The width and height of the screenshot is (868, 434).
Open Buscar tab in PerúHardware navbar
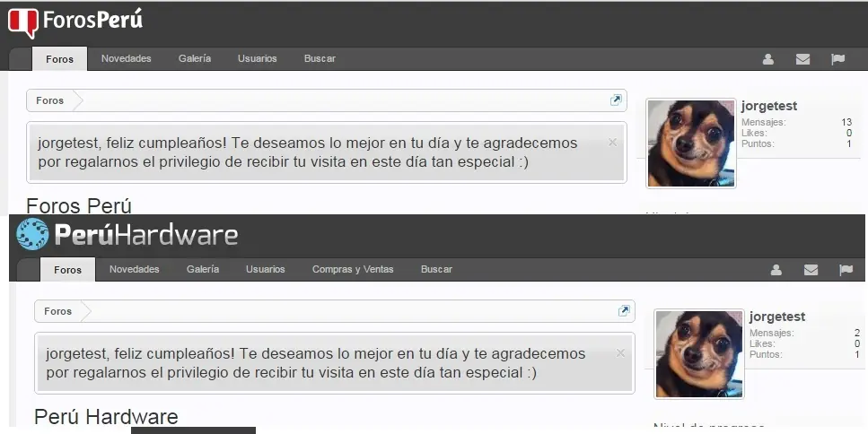(437, 269)
